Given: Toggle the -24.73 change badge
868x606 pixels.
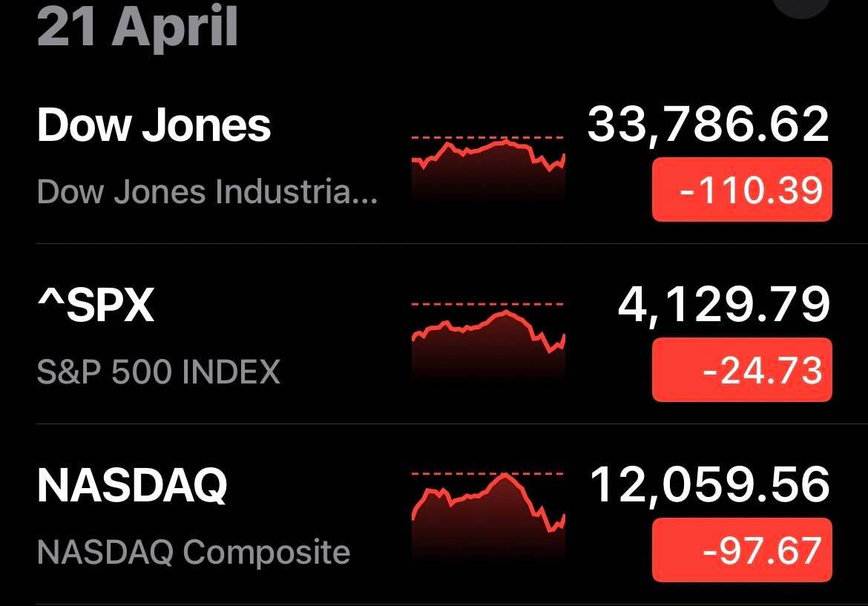Looking at the screenshot, I should (742, 369).
